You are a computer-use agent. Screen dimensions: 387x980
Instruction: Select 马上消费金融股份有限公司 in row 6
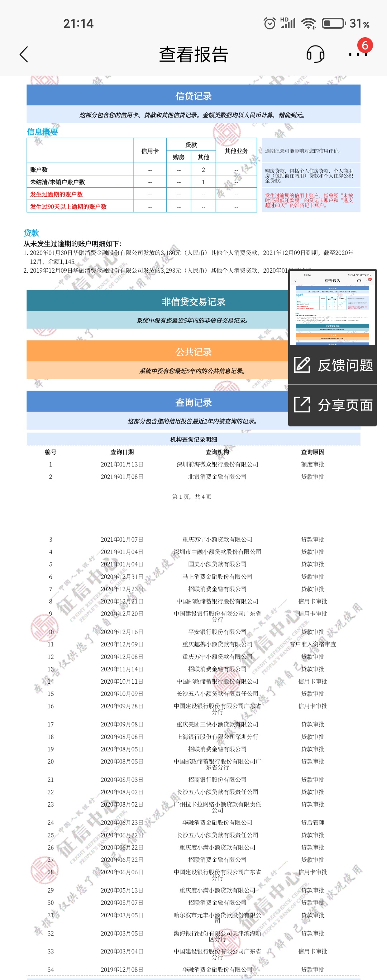click(x=217, y=577)
